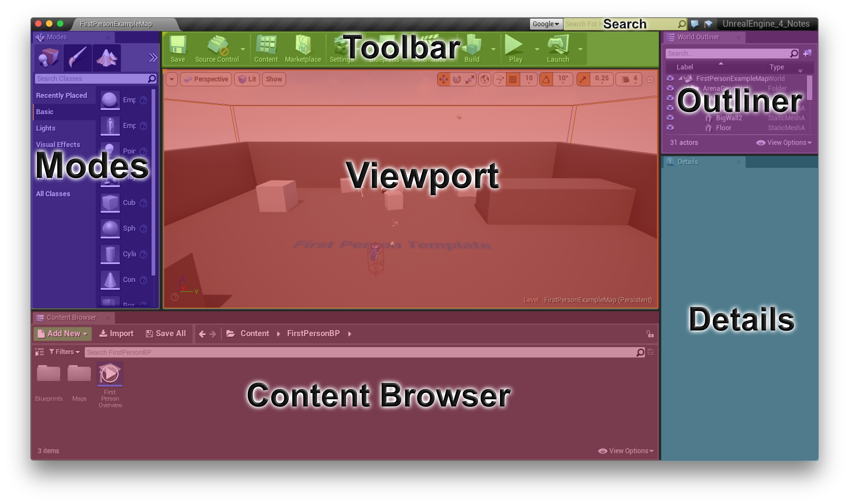Select the Landscape mode icon
Image resolution: width=849 pixels, height=504 pixels.
coord(106,57)
